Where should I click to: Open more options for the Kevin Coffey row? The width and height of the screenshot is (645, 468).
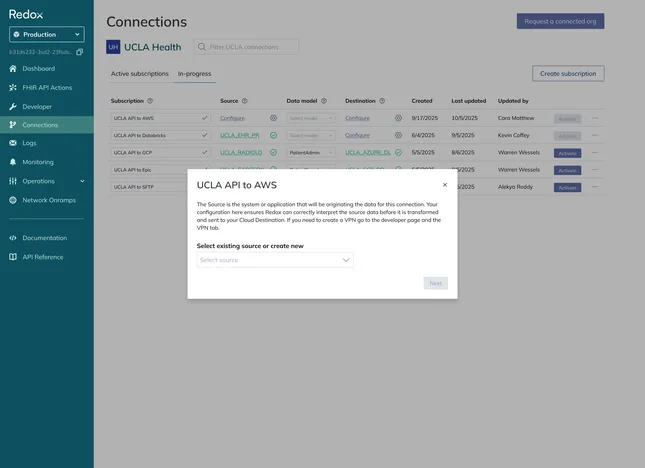tap(595, 135)
